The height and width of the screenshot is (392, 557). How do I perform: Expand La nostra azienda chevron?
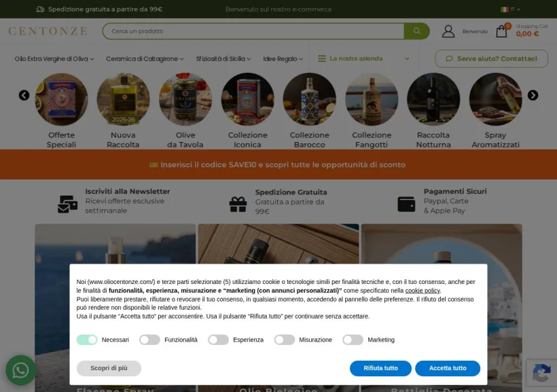(x=407, y=58)
